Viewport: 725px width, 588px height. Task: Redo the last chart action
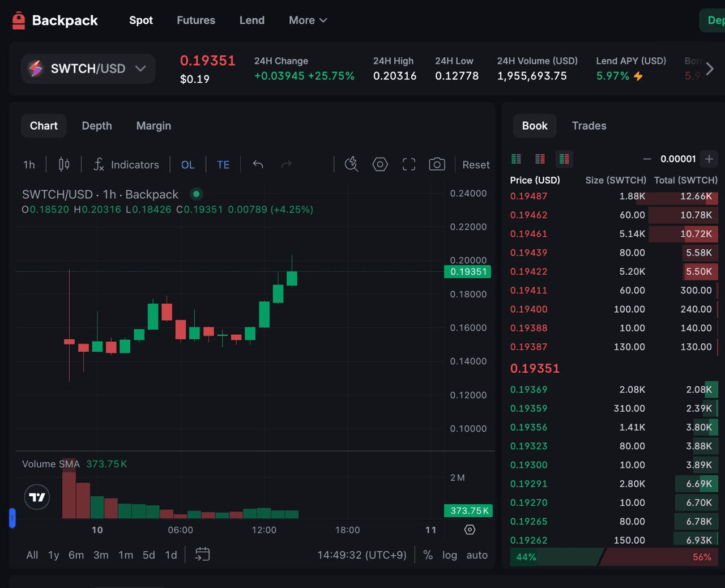[x=287, y=164]
